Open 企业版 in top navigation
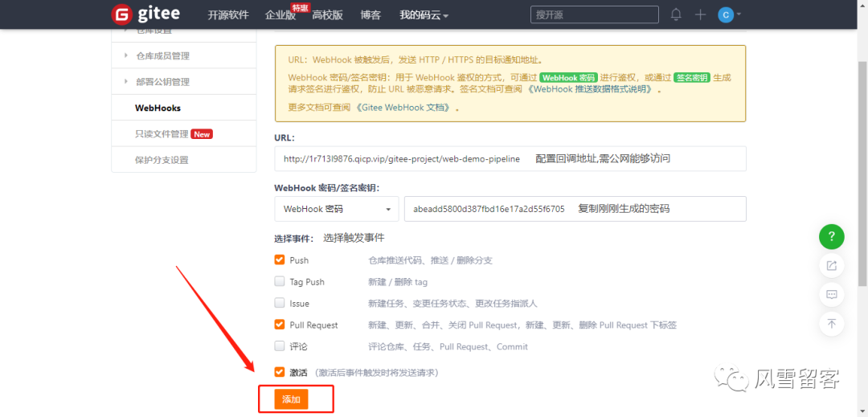 tap(280, 15)
